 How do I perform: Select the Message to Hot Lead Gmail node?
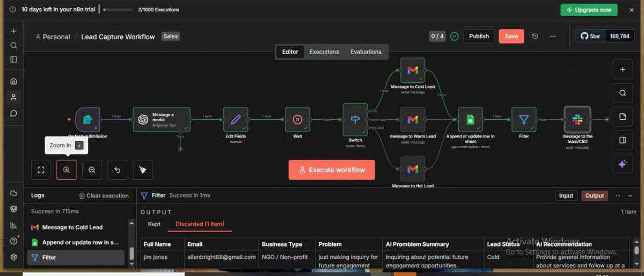pos(413,169)
